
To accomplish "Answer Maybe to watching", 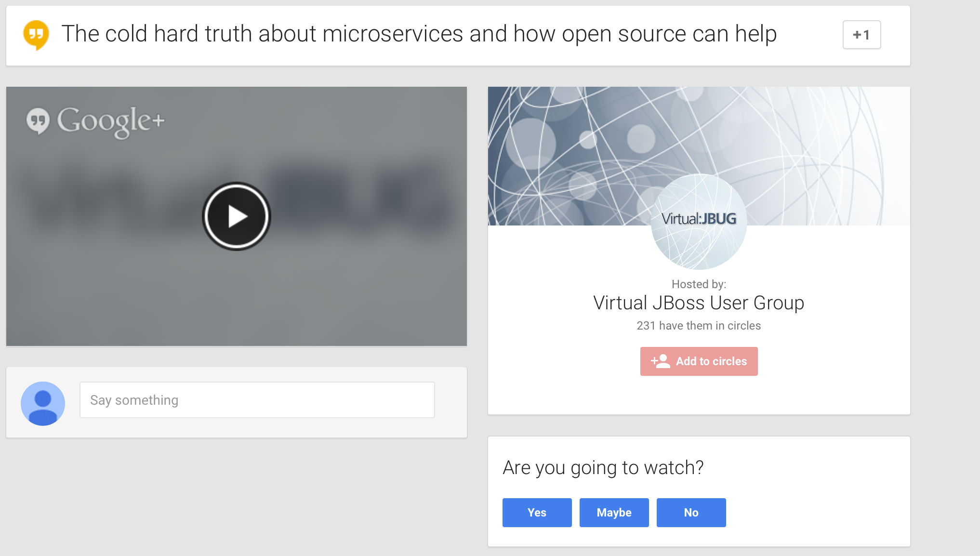I will click(x=614, y=513).
